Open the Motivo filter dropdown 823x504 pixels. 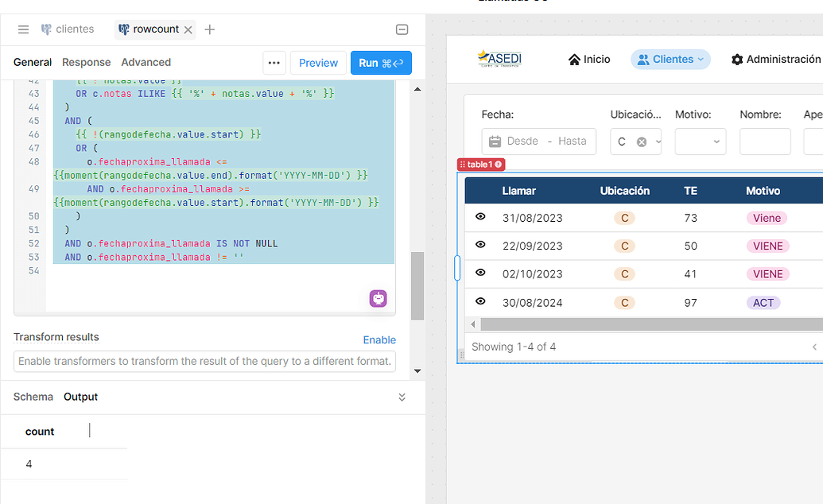701,142
